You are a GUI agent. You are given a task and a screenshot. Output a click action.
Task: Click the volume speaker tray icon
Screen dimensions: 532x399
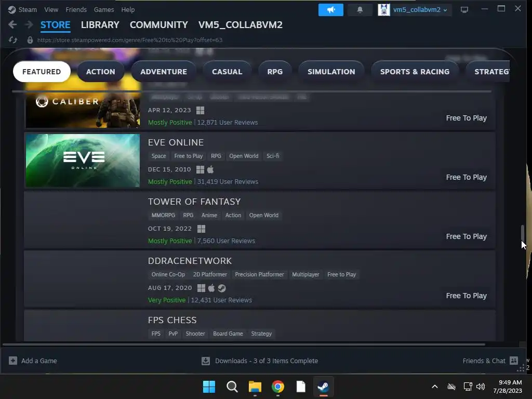(x=481, y=387)
